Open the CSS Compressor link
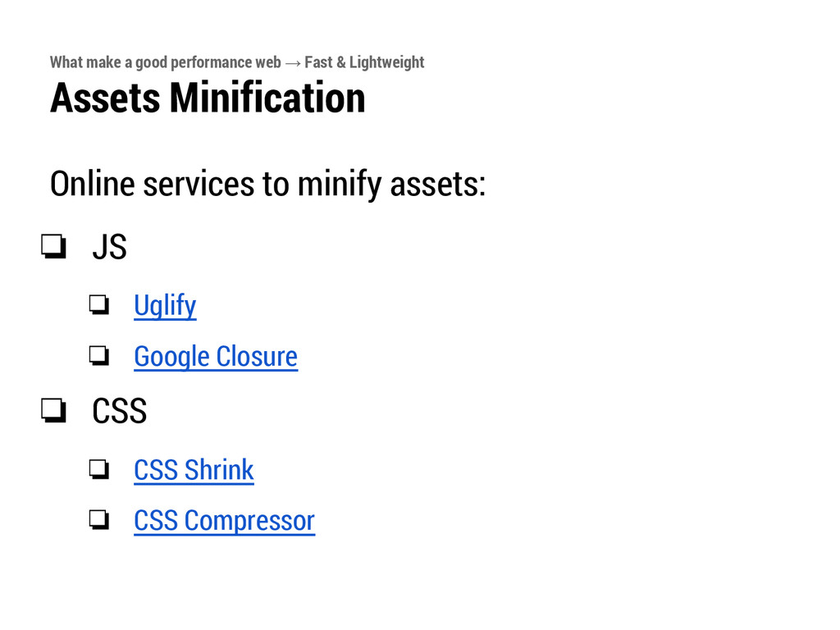This screenshot has height=630, width=840. coord(225,520)
